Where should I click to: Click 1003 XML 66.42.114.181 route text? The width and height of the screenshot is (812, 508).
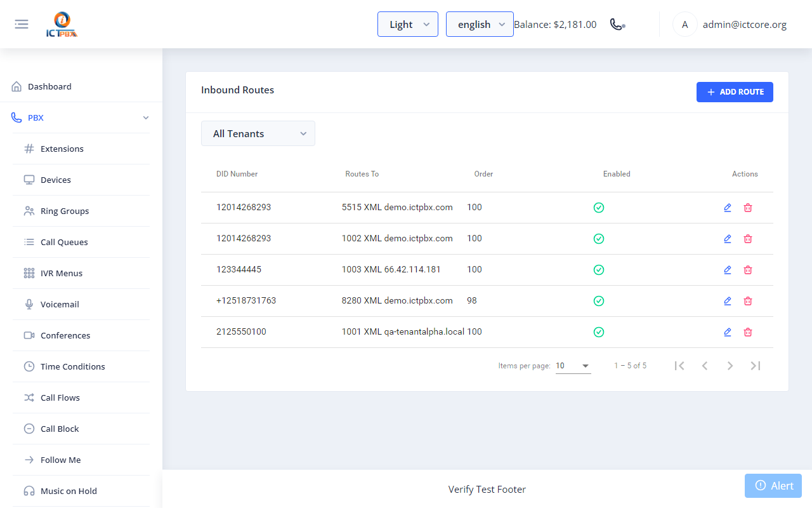coord(391,269)
